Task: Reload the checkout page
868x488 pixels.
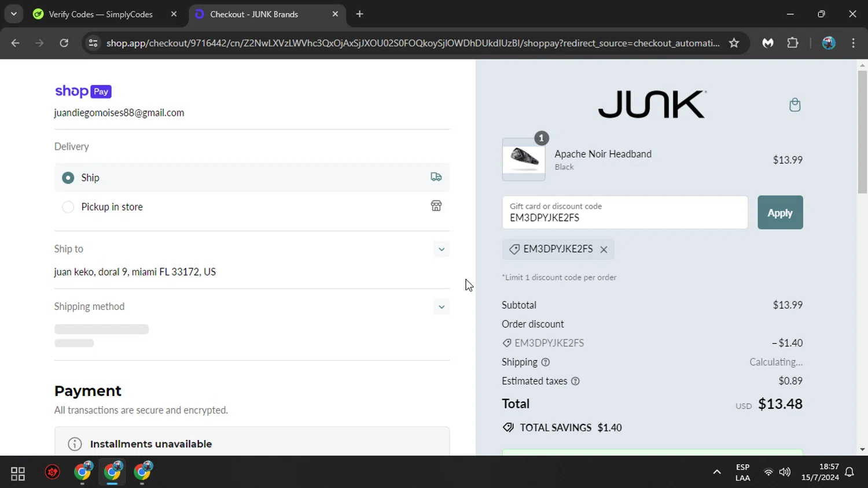Action: 64,43
